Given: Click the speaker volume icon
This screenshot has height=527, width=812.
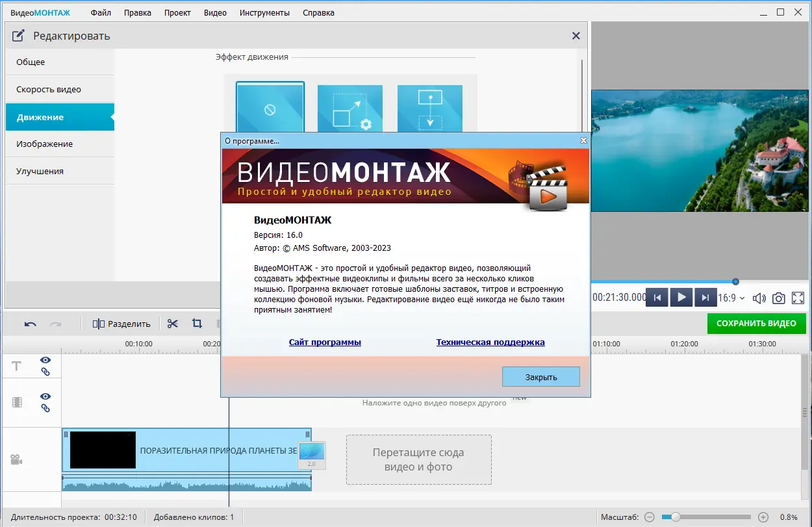Looking at the screenshot, I should [759, 298].
